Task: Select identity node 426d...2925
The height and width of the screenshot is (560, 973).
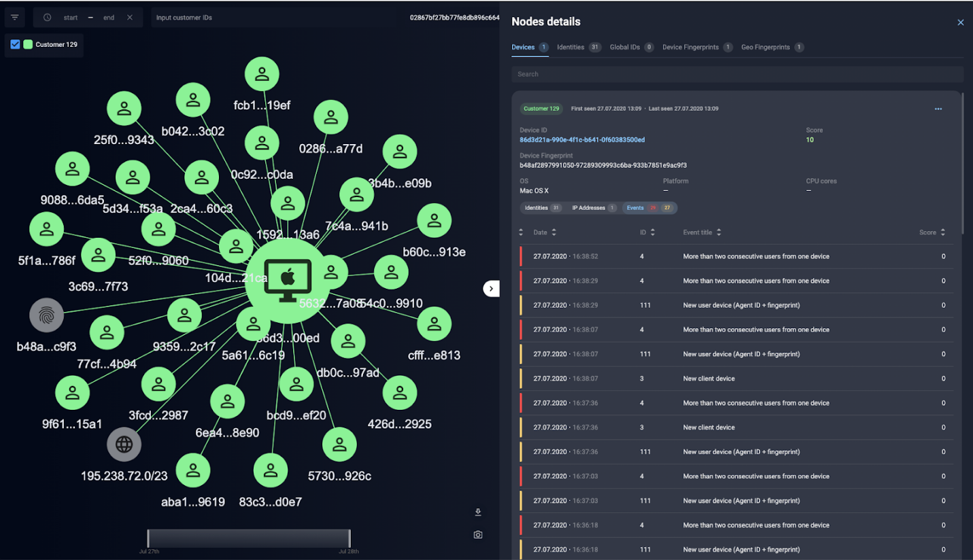Action: point(400,393)
